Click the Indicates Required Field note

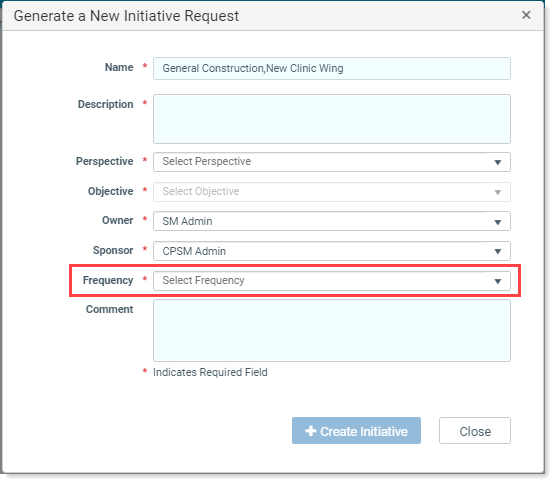click(x=210, y=372)
